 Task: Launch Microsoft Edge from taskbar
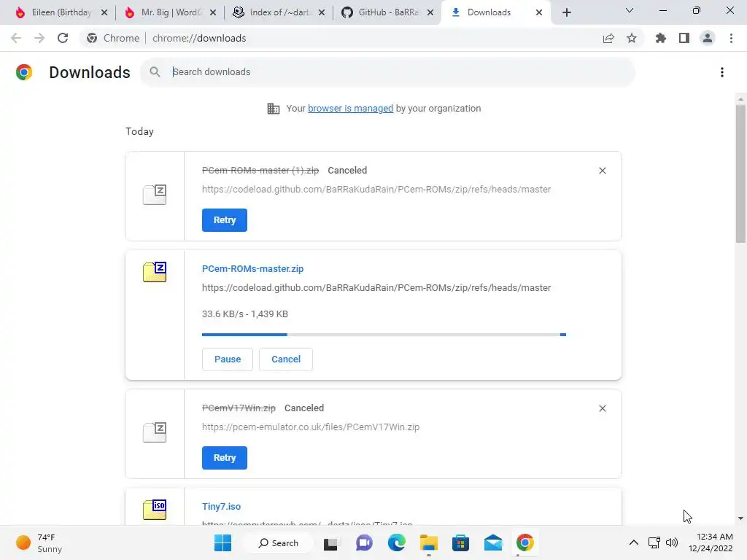[x=396, y=542]
